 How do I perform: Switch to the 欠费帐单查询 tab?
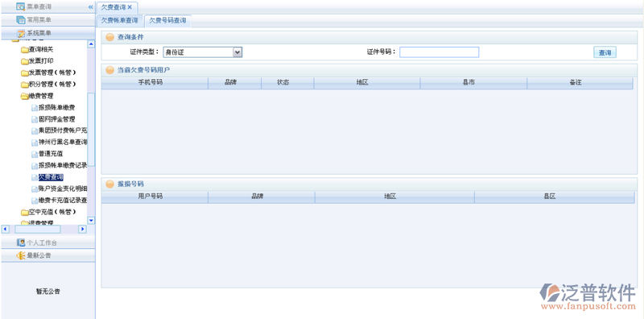pos(120,21)
